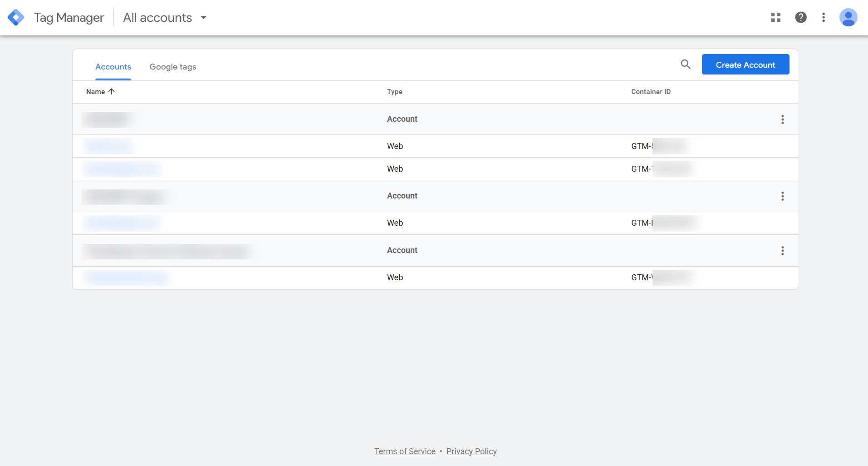Open more actions for the second Account row
Screen dimensions: 868x466
[x=783, y=196]
